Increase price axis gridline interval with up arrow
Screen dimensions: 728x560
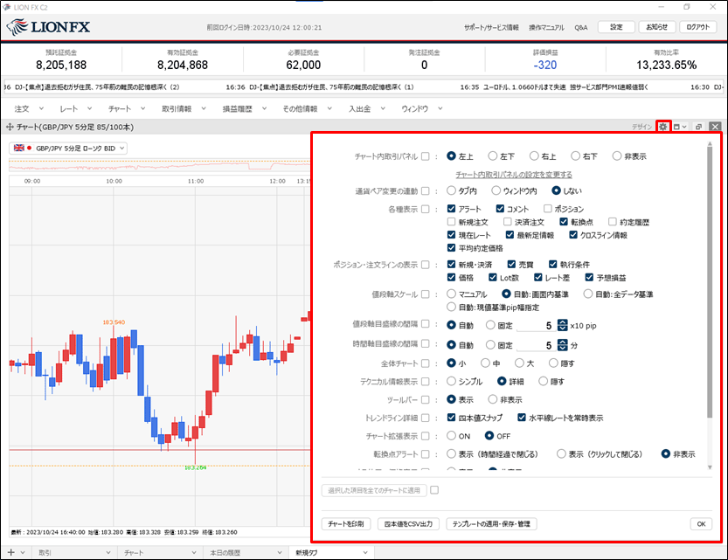(x=562, y=322)
